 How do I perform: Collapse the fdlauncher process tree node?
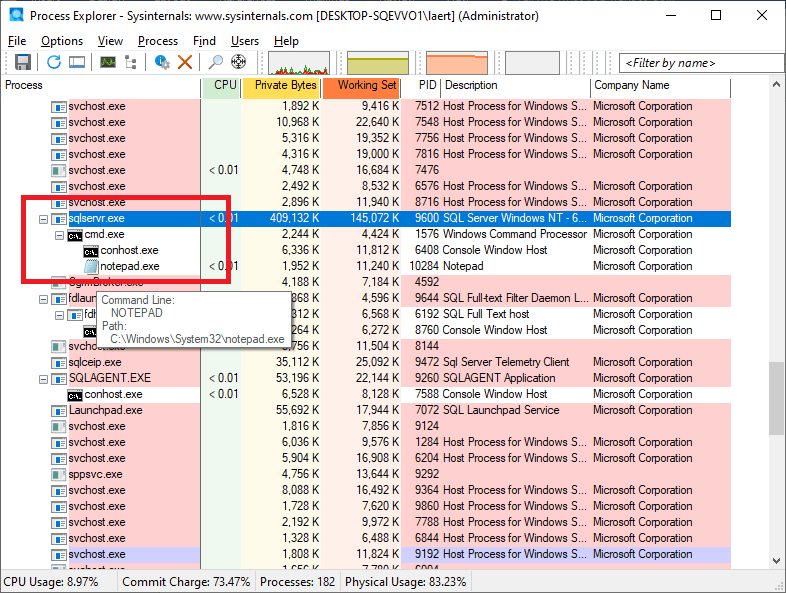point(44,299)
